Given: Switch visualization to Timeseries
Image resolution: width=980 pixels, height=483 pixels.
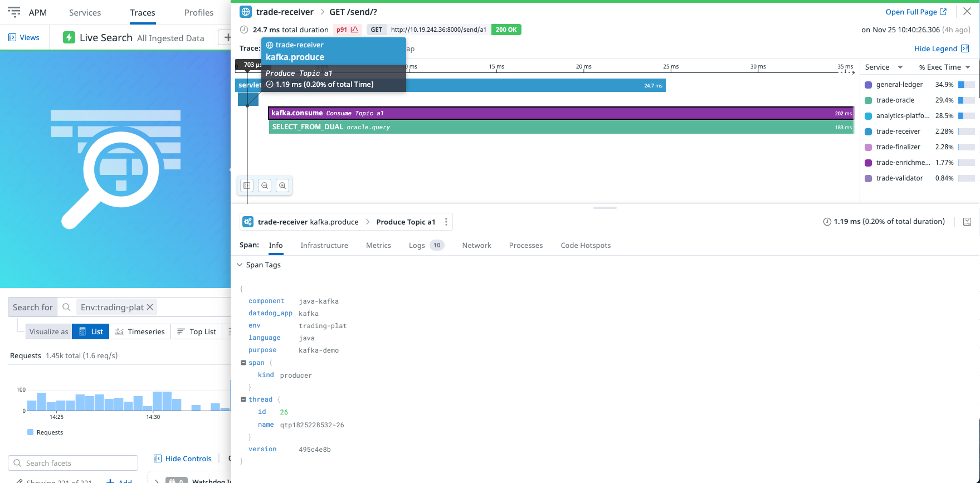Looking at the screenshot, I should (140, 331).
